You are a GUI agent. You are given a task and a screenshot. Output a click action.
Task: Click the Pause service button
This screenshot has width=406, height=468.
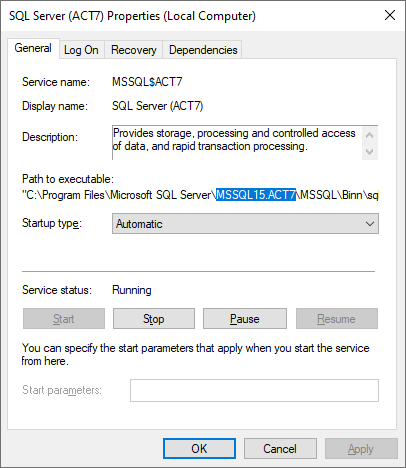pos(245,319)
